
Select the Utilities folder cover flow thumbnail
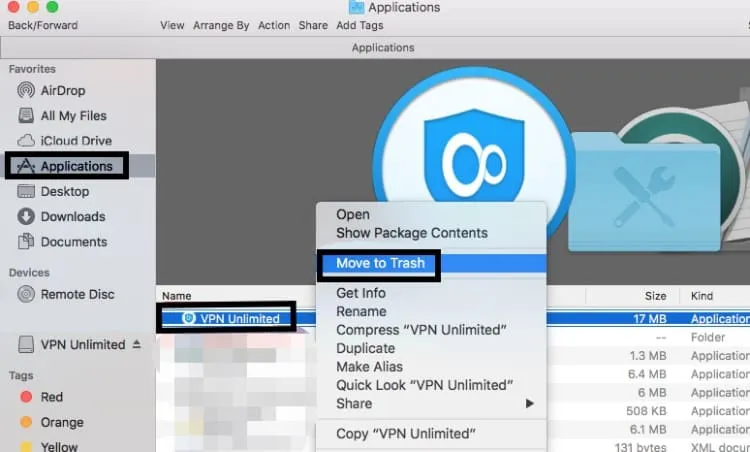[x=644, y=191]
